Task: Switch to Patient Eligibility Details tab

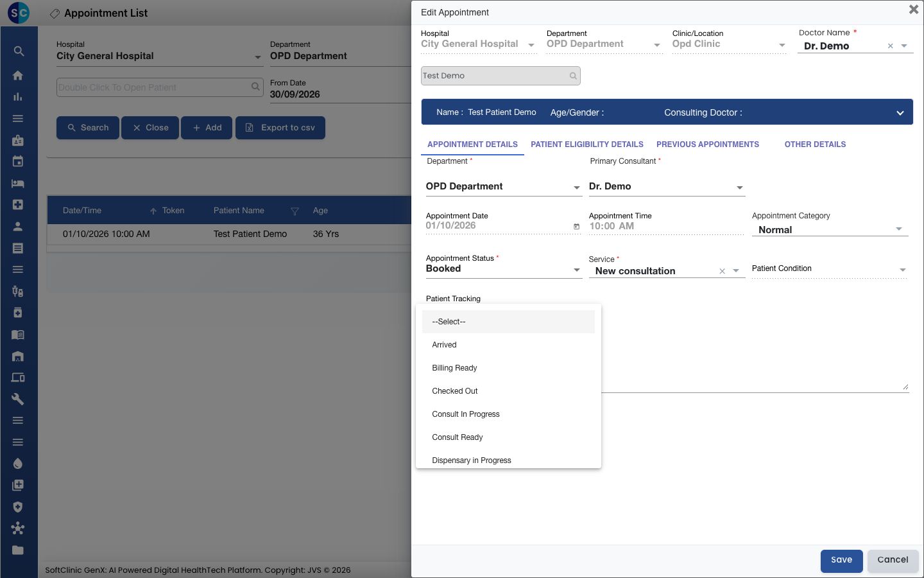Action: [x=586, y=144]
